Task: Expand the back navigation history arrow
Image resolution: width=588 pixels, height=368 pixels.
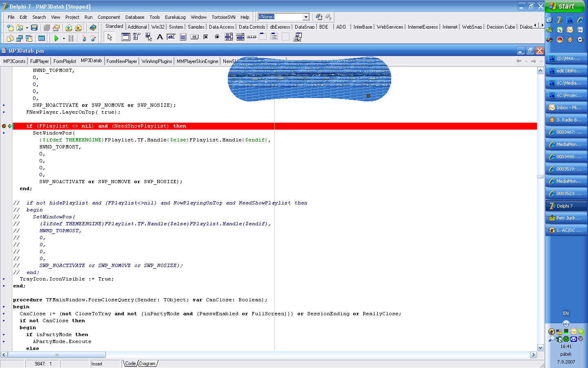Action: click(x=526, y=61)
